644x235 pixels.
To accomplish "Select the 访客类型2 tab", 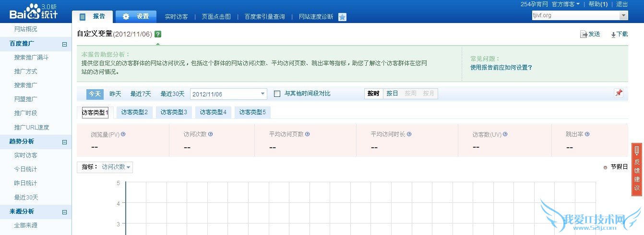I will coord(134,113).
